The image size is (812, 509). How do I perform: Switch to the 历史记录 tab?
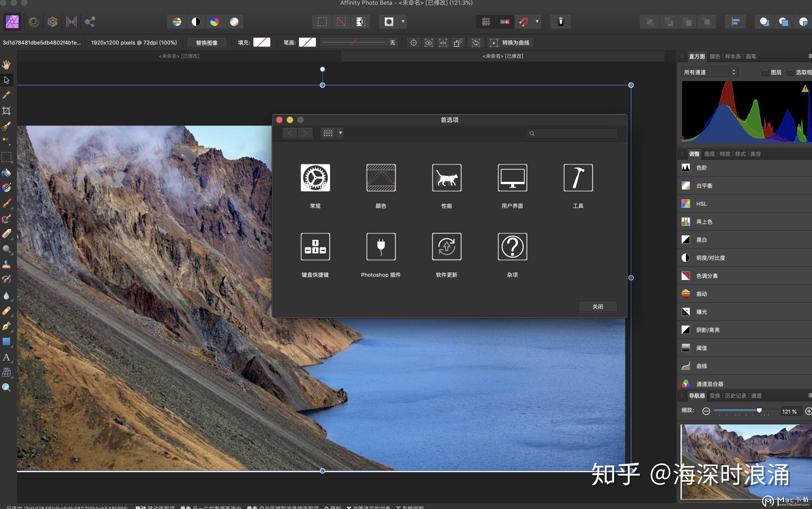[736, 396]
